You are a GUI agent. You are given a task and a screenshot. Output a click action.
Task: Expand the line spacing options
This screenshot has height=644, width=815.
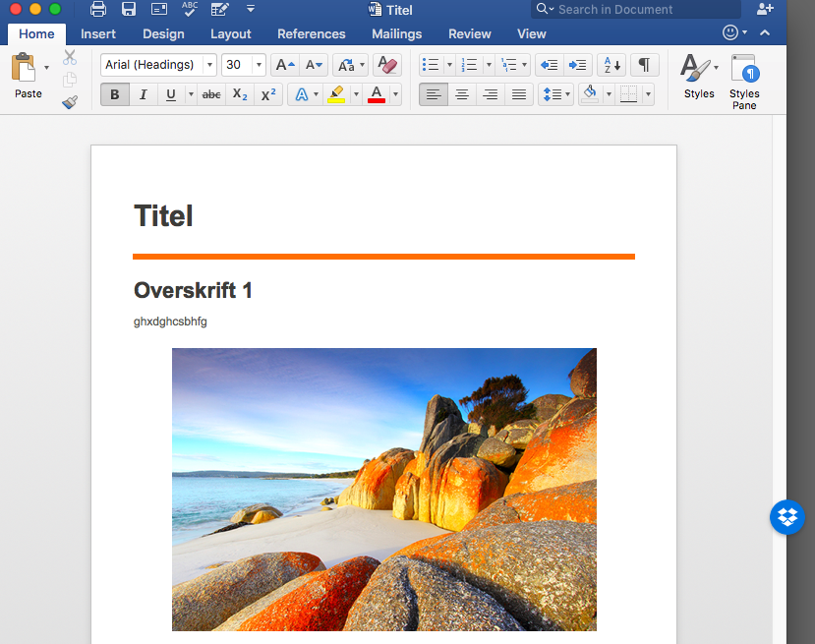(567, 94)
